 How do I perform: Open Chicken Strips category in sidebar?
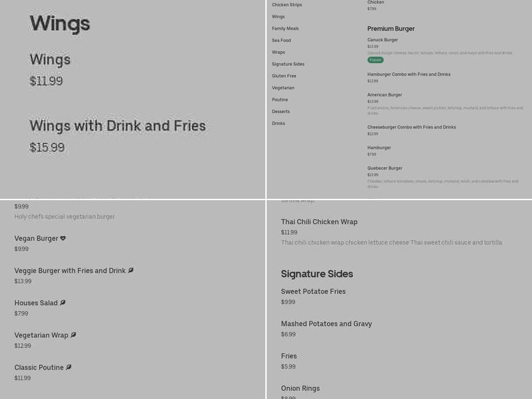tap(287, 5)
